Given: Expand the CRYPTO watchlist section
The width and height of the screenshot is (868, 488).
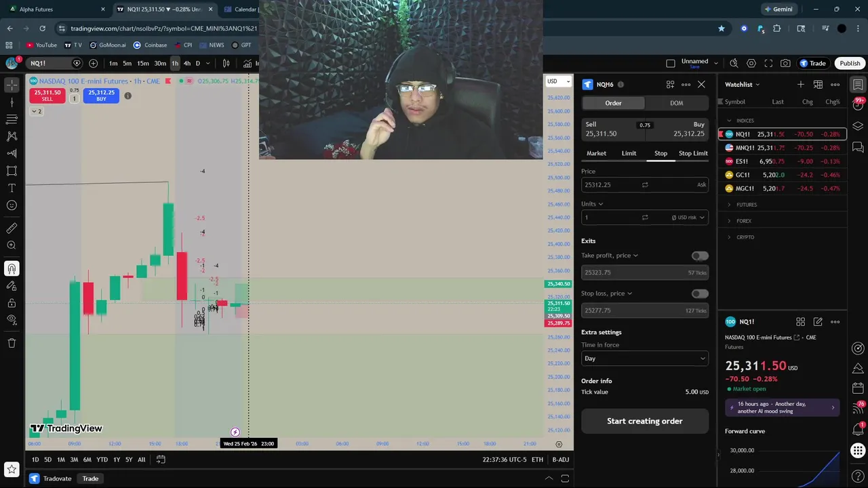Looking at the screenshot, I should (729, 237).
